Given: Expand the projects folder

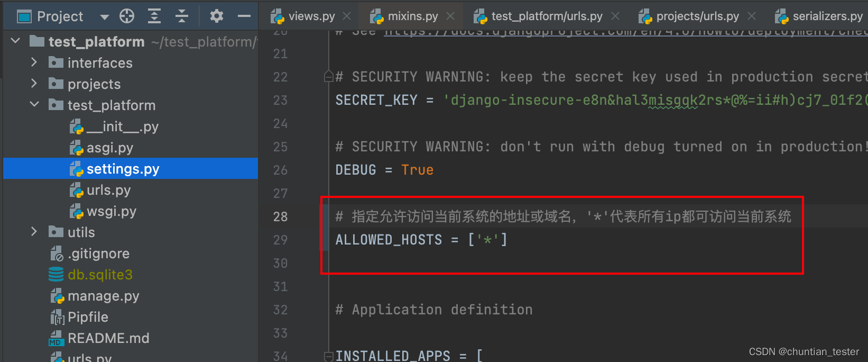Looking at the screenshot, I should tap(34, 84).
